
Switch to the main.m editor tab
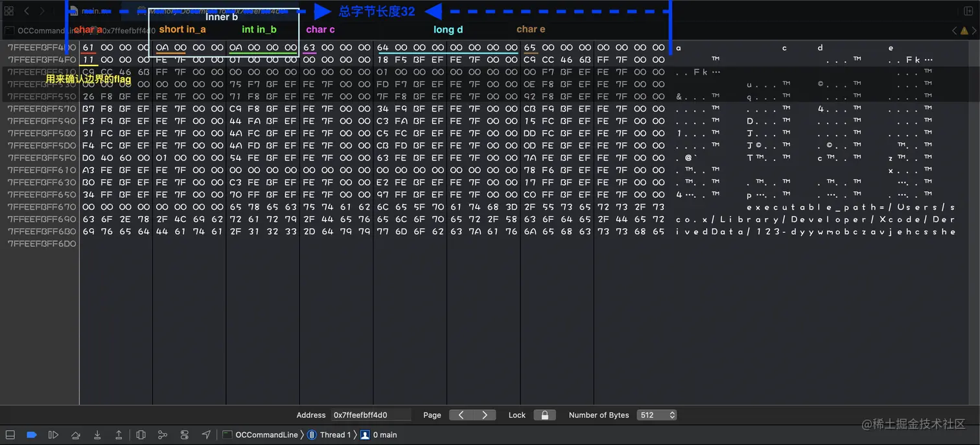(x=91, y=11)
